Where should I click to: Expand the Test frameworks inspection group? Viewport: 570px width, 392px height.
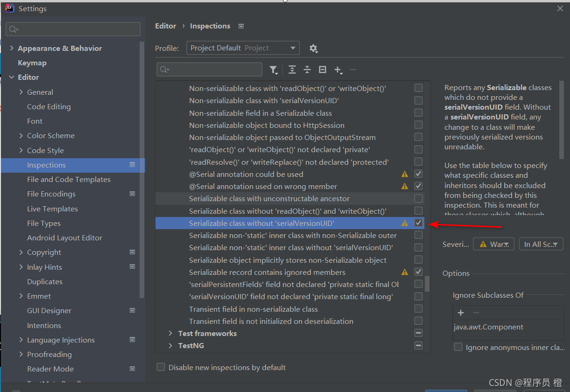click(170, 333)
